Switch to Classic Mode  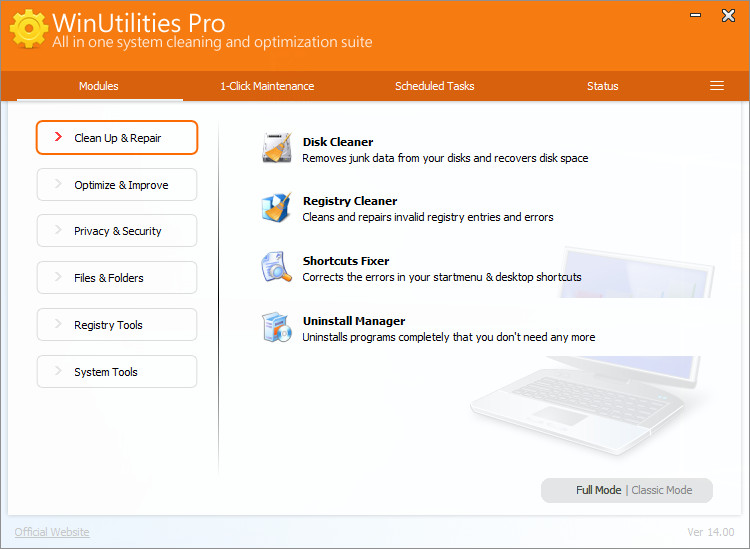(662, 490)
